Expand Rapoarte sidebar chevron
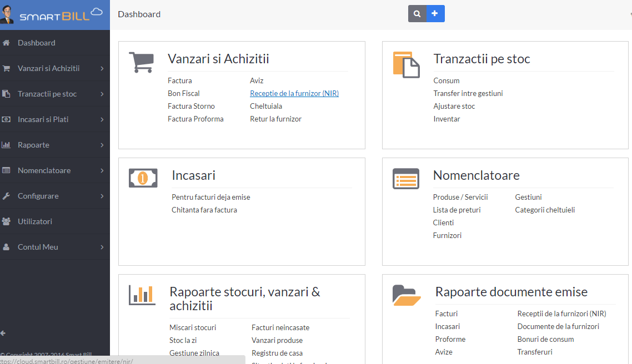 pyautogui.click(x=102, y=145)
